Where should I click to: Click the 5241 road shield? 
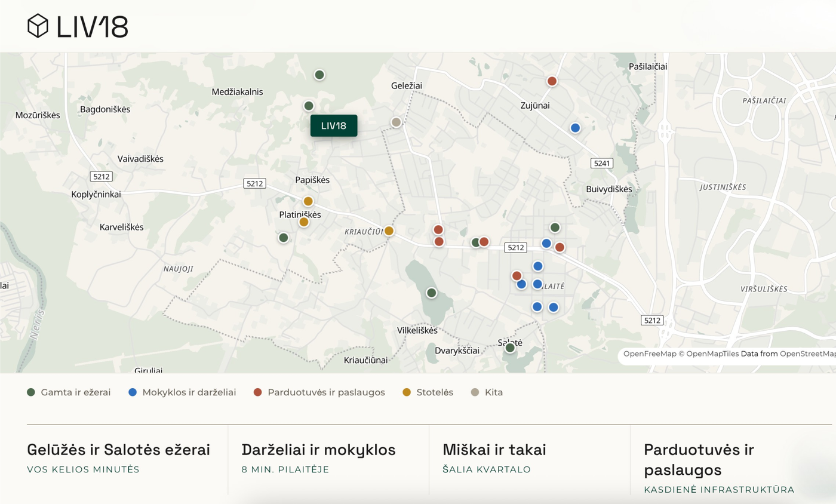(601, 162)
